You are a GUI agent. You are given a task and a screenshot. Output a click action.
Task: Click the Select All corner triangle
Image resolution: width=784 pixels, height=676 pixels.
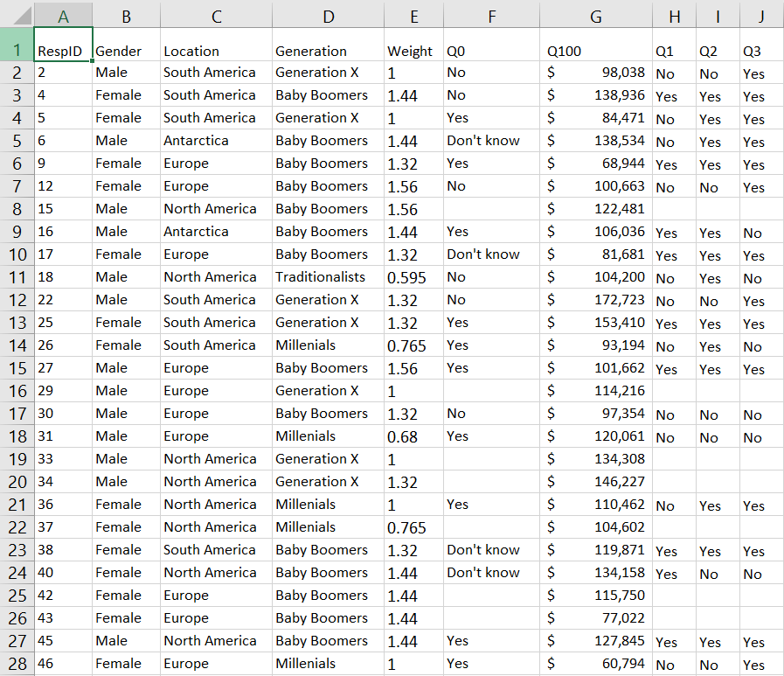pyautogui.click(x=17, y=15)
